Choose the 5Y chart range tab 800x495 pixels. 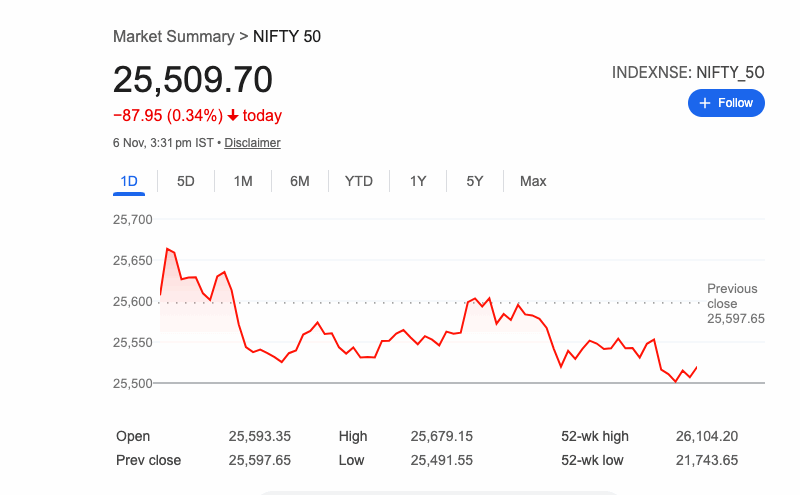[475, 181]
